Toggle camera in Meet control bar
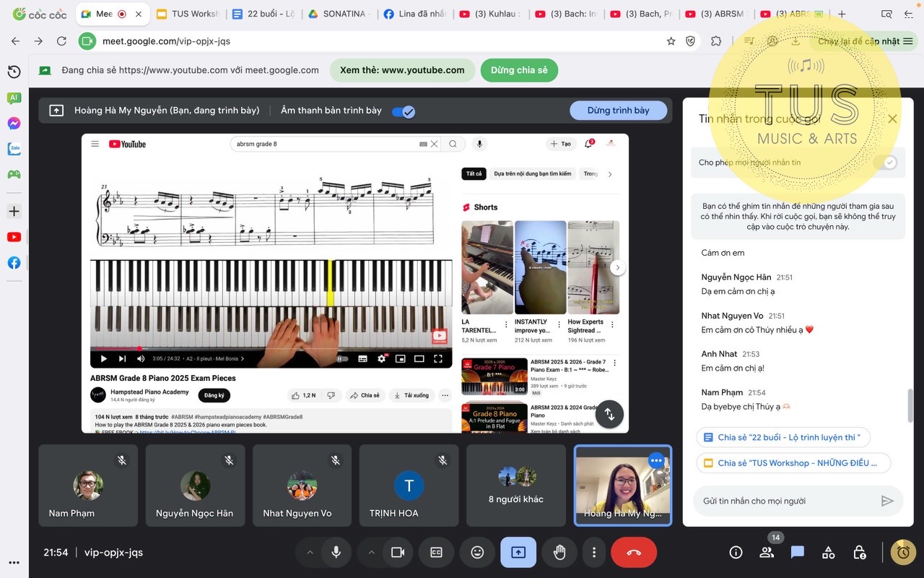Screen dimensions: 924x578 (398, 552)
